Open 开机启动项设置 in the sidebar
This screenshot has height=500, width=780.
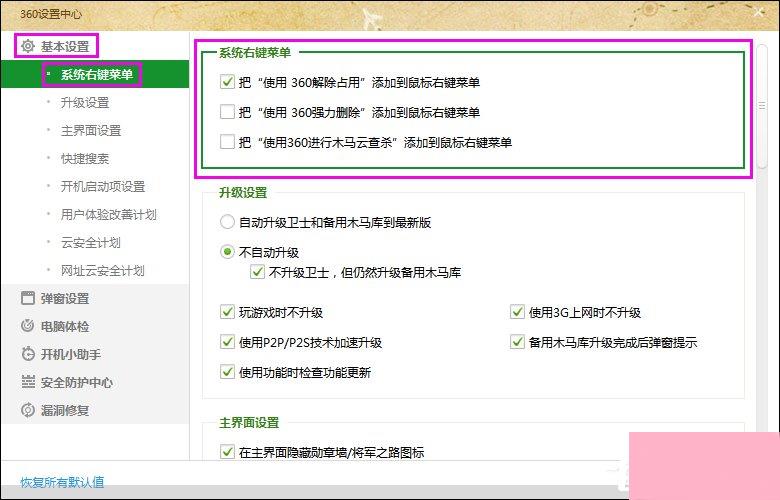pos(103,186)
